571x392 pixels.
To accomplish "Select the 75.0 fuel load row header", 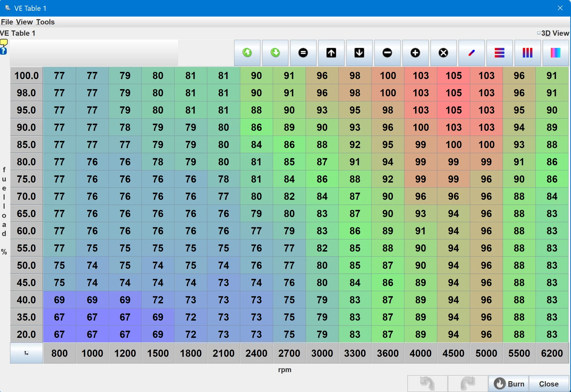I will 26,179.
